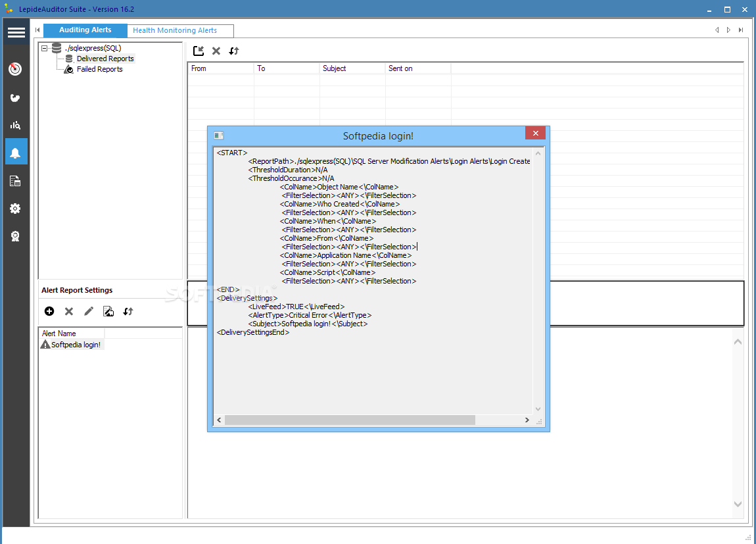Open the radar dashboard sidebar icon
This screenshot has height=544, width=756.
pyautogui.click(x=15, y=69)
